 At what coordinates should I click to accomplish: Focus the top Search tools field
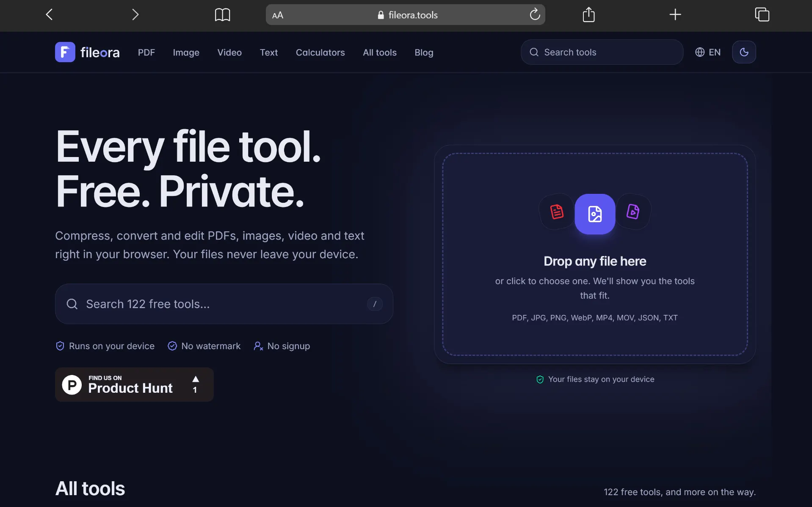pyautogui.click(x=602, y=52)
